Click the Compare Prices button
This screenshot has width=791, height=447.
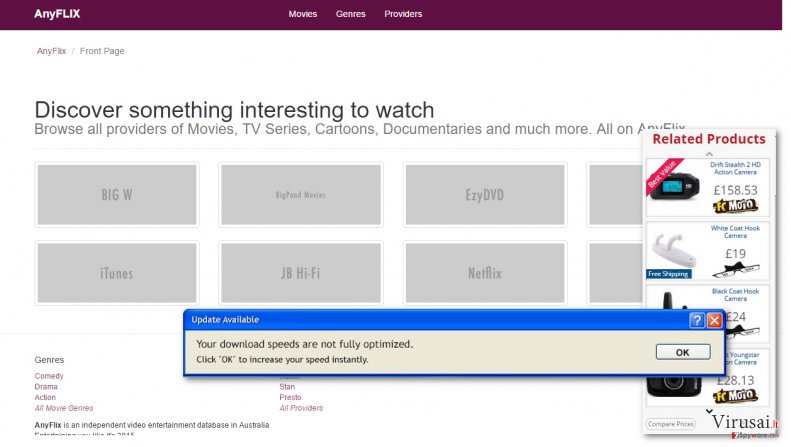point(670,424)
